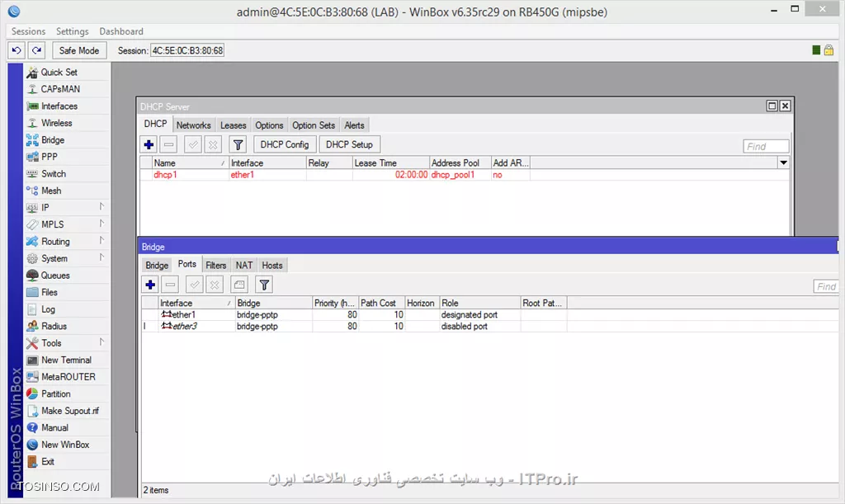Open Queues in the sidebar
Viewport: 845px width, 504px height.
[55, 276]
